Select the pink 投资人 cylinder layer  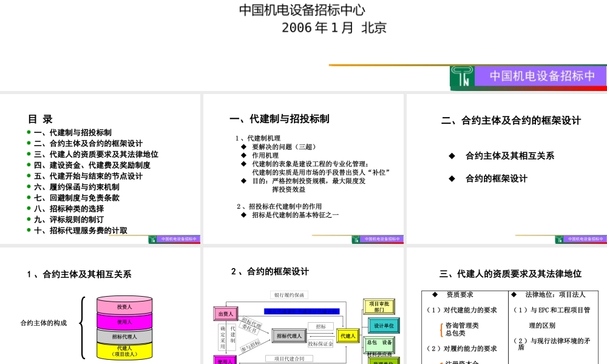[x=124, y=306]
